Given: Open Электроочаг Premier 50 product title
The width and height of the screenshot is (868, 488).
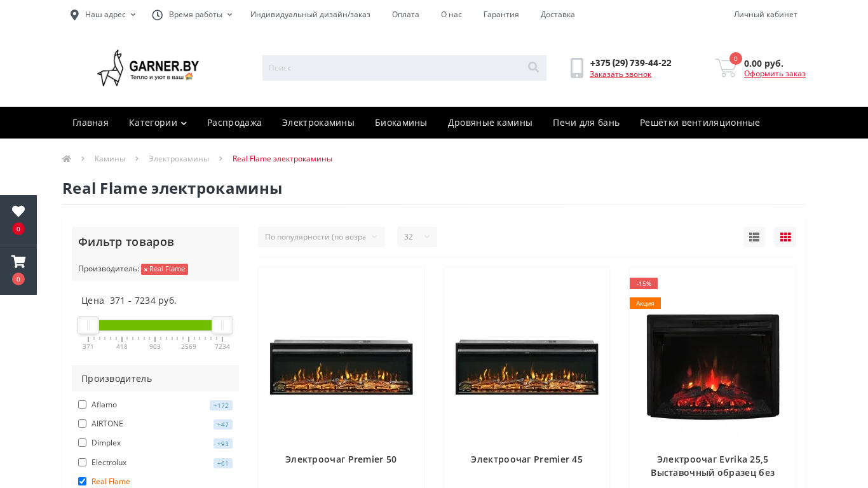Looking at the screenshot, I should pyautogui.click(x=341, y=459).
